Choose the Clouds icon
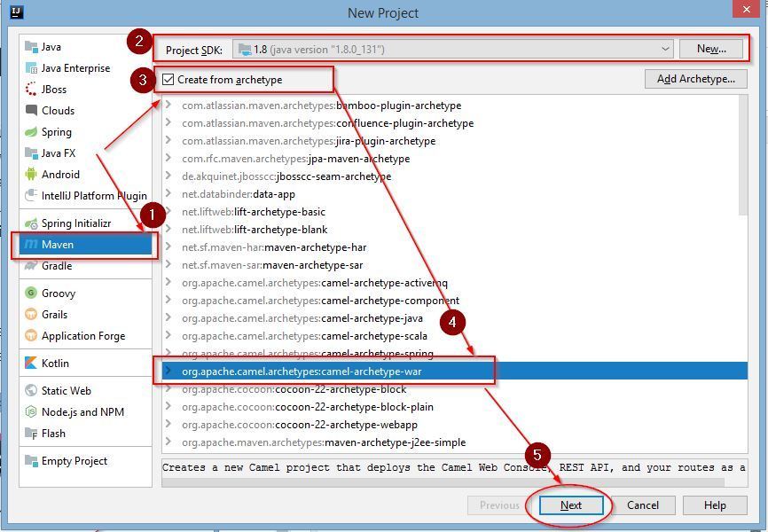Image resolution: width=768 pixels, height=532 pixels. tap(31, 110)
